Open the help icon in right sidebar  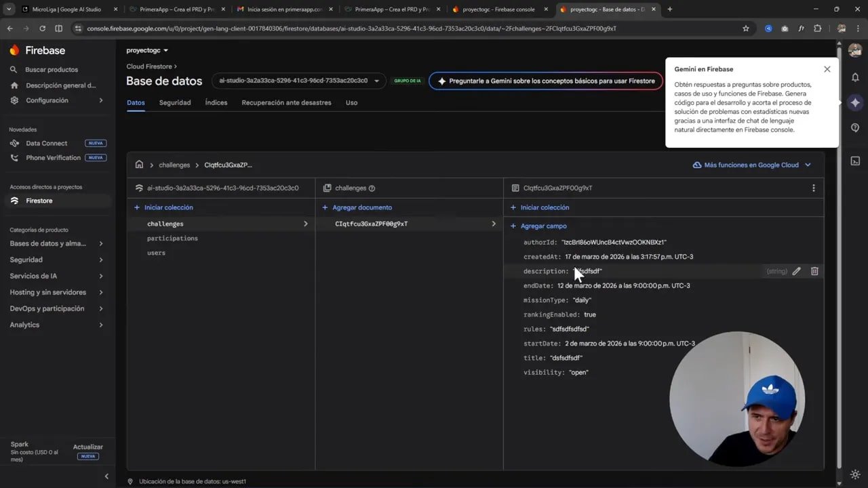pos(855,127)
